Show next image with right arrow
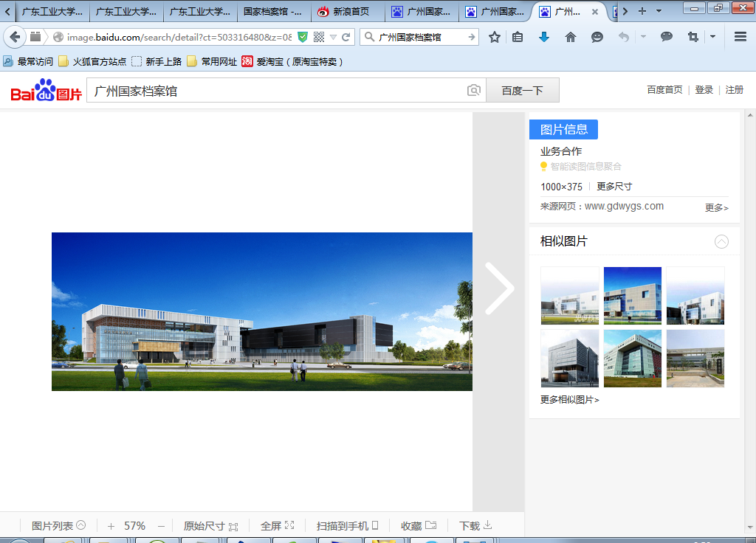Image resolution: width=756 pixels, height=543 pixels. [500, 288]
